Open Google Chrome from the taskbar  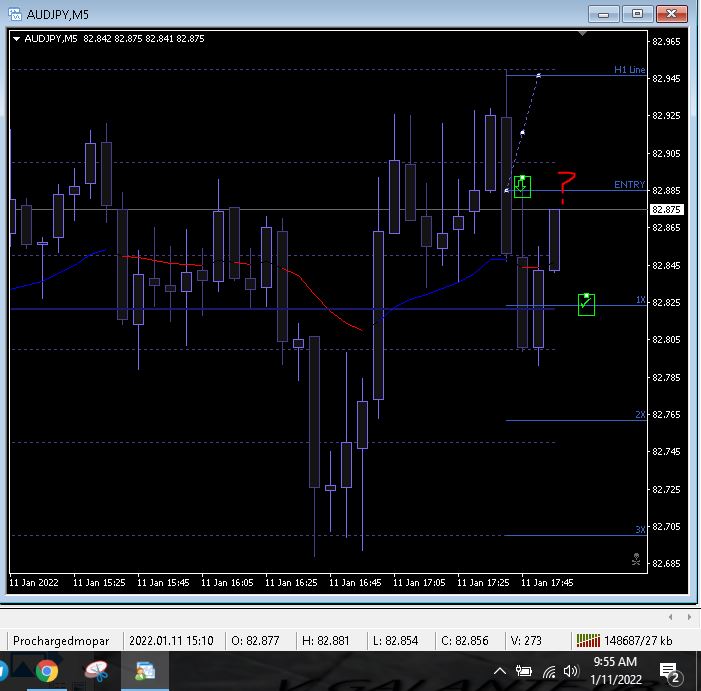click(x=47, y=671)
